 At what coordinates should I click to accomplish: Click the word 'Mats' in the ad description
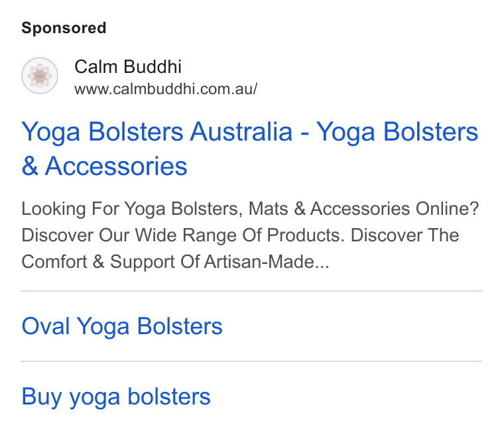[x=268, y=209]
